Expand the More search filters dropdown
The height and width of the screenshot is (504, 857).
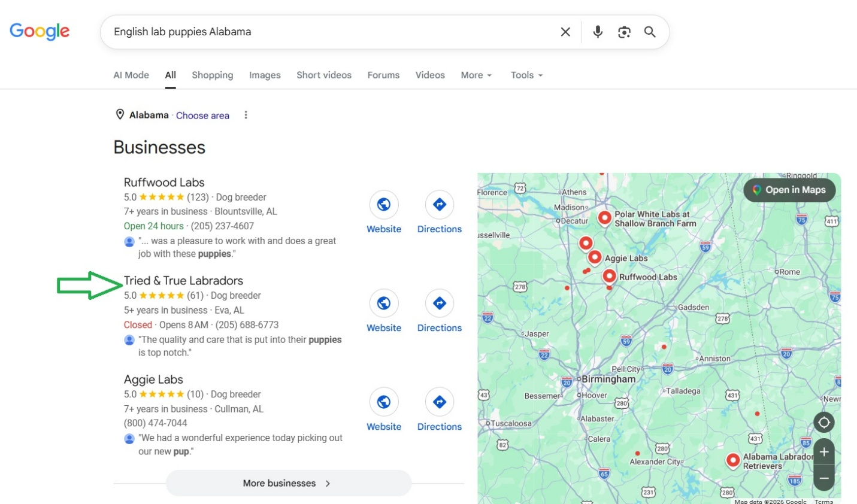tap(476, 75)
